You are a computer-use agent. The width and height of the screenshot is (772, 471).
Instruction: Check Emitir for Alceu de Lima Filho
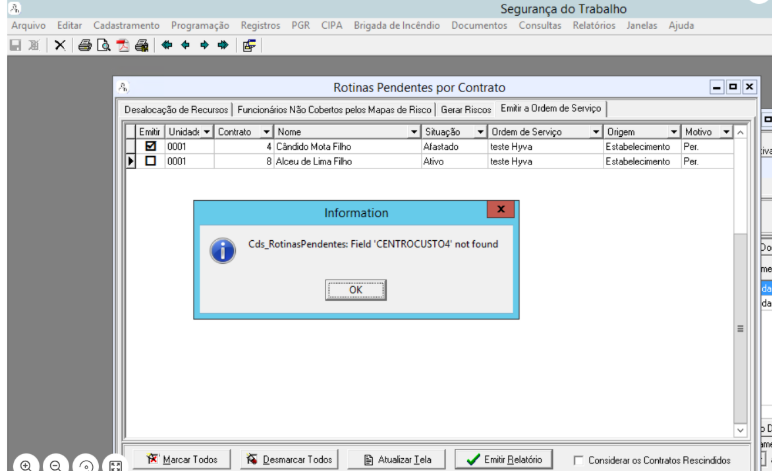point(151,160)
